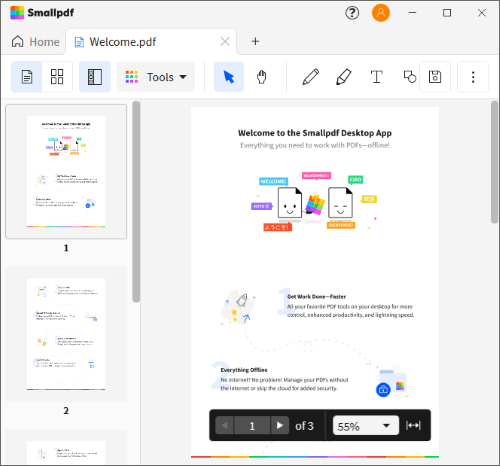Switch to single page document view

click(x=27, y=77)
